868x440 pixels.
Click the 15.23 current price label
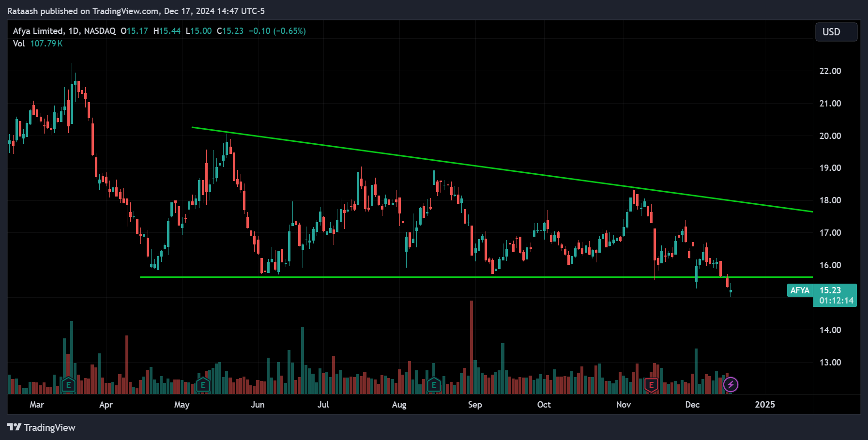tap(830, 290)
